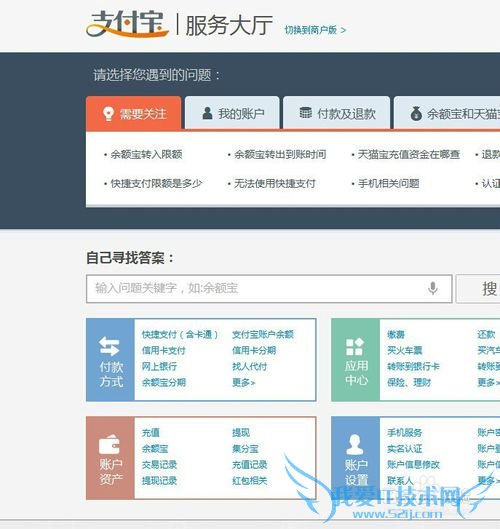Image resolution: width=500 pixels, height=529 pixels.
Task: Open 转账到银行卡 link
Action: [413, 366]
